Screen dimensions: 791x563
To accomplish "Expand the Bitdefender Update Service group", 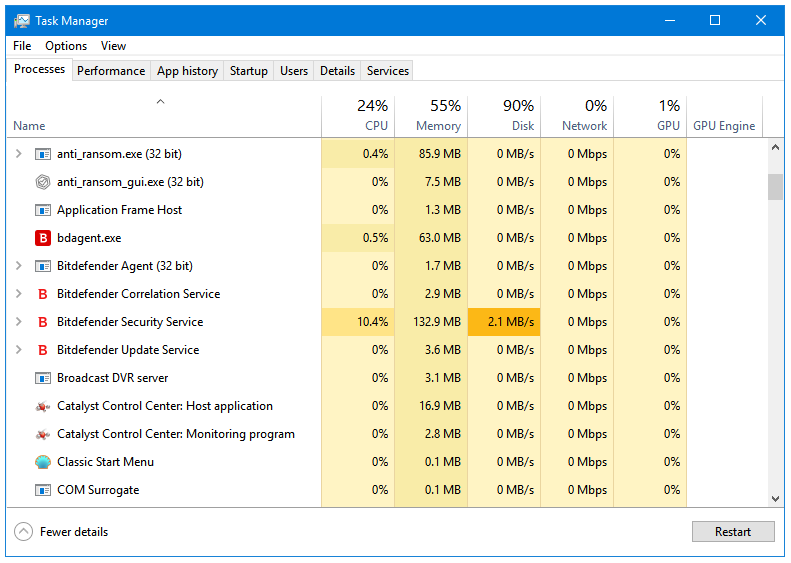I will click(x=19, y=350).
